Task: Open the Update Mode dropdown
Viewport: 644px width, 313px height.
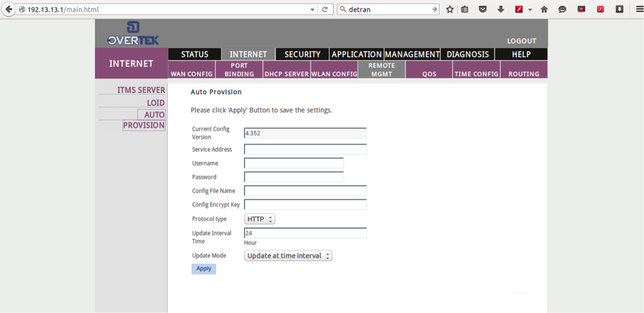Action: (x=288, y=256)
